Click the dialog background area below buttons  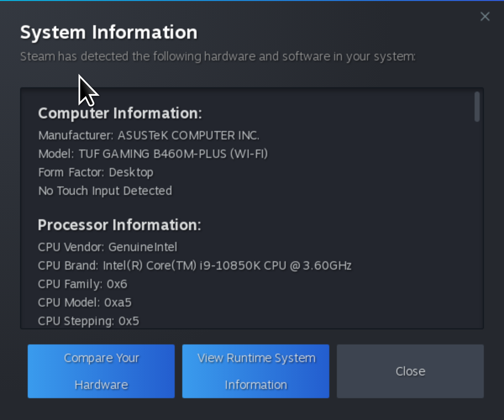click(x=252, y=409)
